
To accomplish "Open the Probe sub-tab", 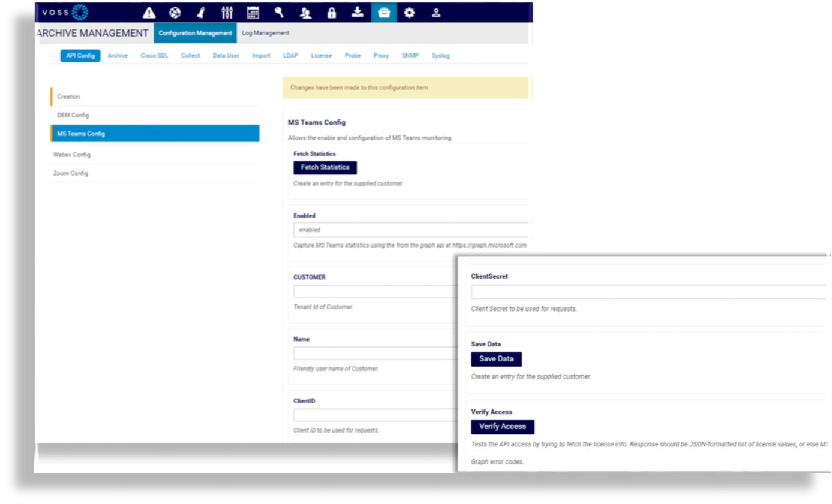I will click(353, 56).
